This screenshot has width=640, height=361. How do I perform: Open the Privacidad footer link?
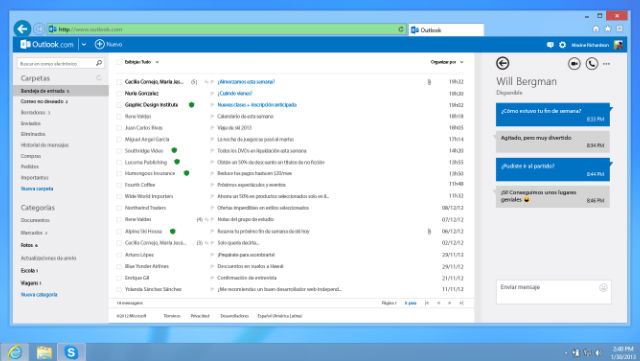[200, 316]
